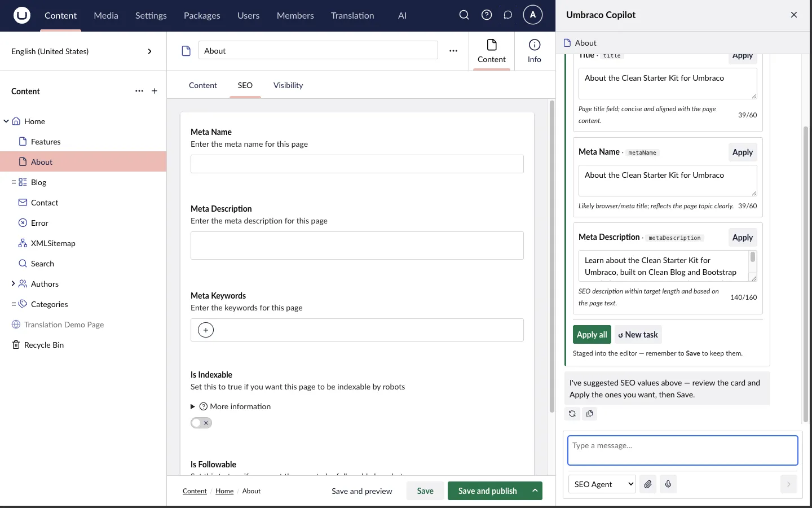Click the Home breadcrumb link
812x508 pixels.
tap(224, 491)
